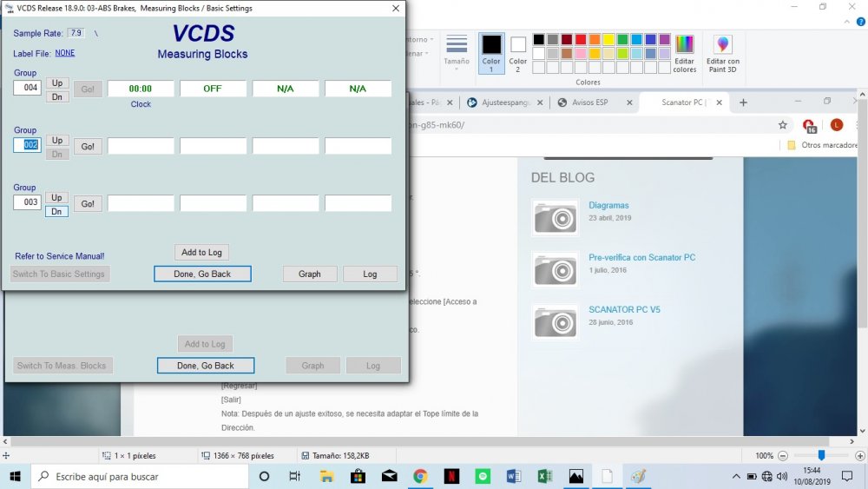Open the Diagramas blog link
This screenshot has height=489, width=868.
pyautogui.click(x=608, y=206)
